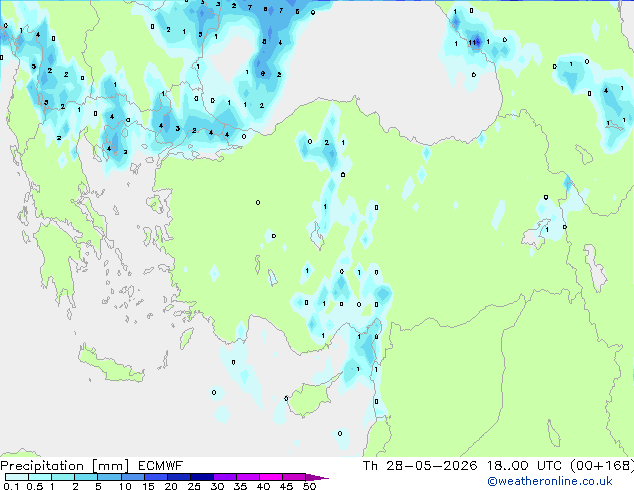634x490 pixels.
Task: Click the forecast date 'Th 28-05-2026'
Action: click(x=420, y=466)
